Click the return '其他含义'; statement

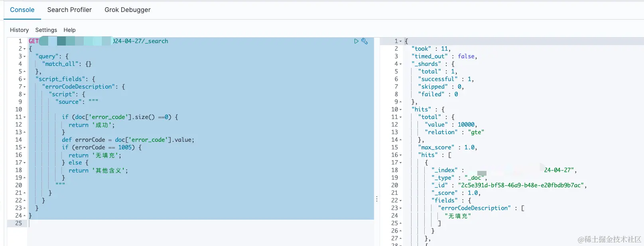tap(98, 170)
